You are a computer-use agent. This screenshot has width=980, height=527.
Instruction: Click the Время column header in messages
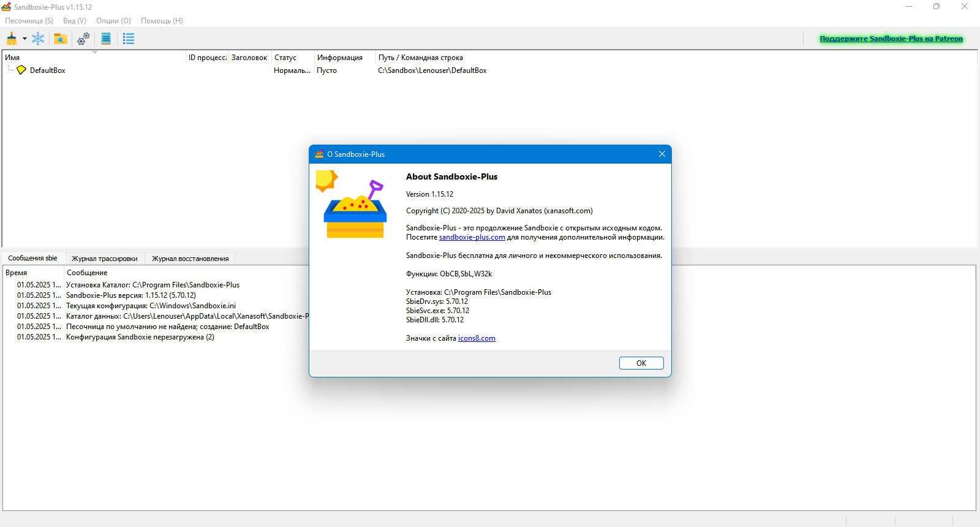click(33, 273)
